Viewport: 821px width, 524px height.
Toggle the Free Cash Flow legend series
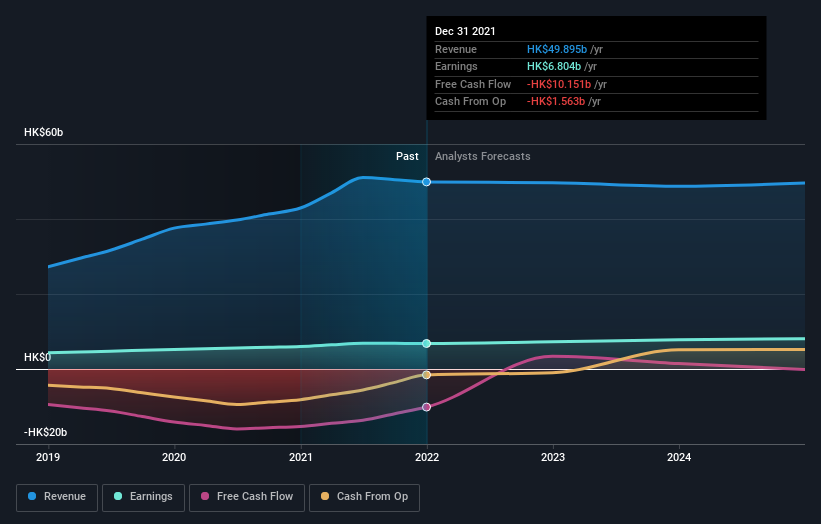click(247, 497)
